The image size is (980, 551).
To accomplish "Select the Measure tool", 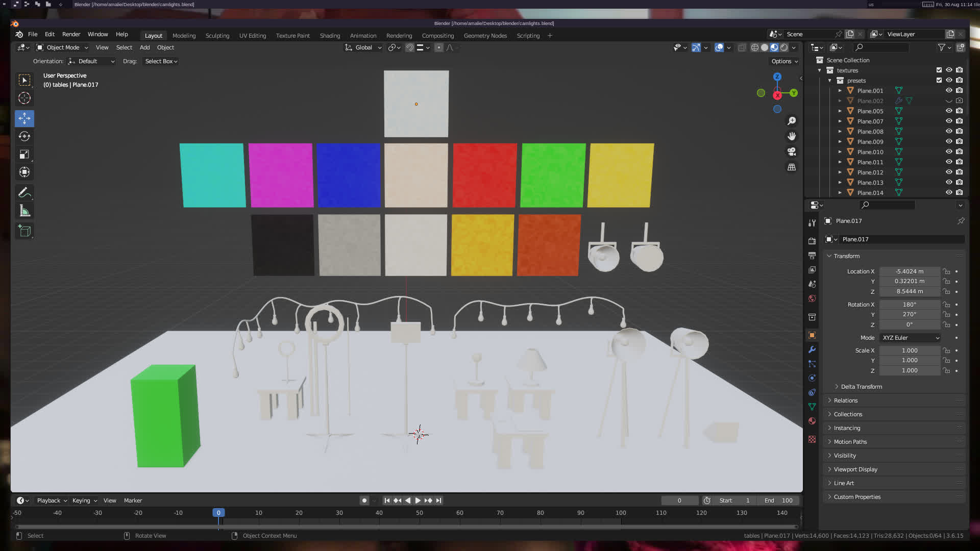I will pos(24,211).
